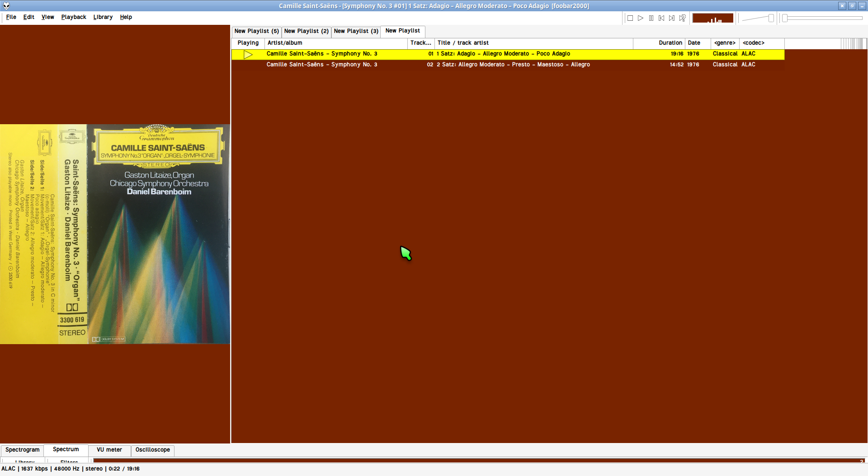Click the Track... column header
Viewport: 868px width, 476px height.
click(421, 43)
